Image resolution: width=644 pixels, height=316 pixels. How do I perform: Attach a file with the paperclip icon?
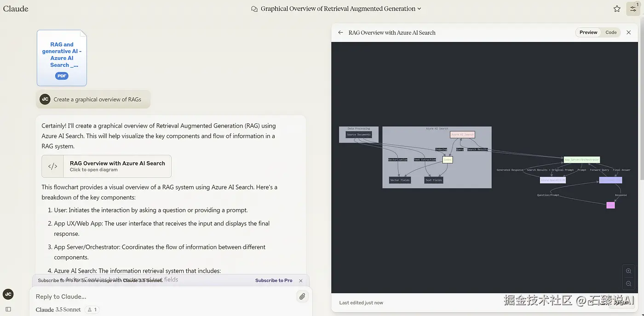click(302, 297)
